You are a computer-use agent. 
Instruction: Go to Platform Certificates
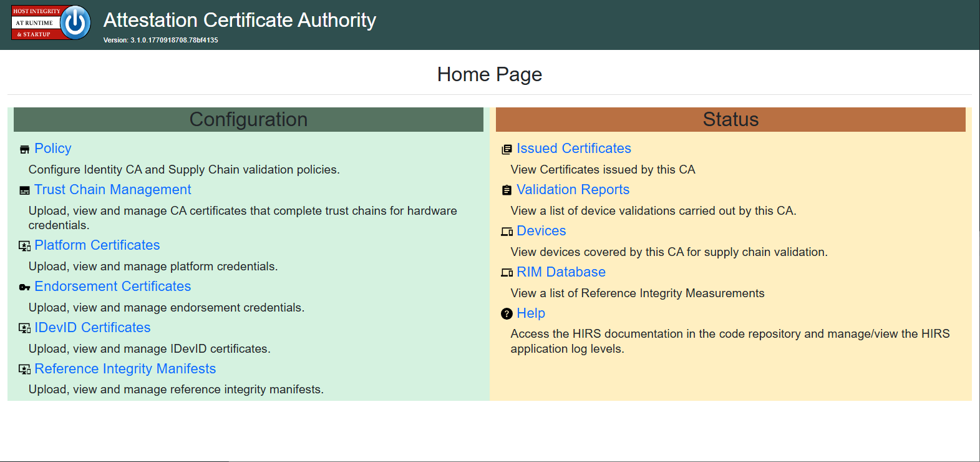pos(97,245)
